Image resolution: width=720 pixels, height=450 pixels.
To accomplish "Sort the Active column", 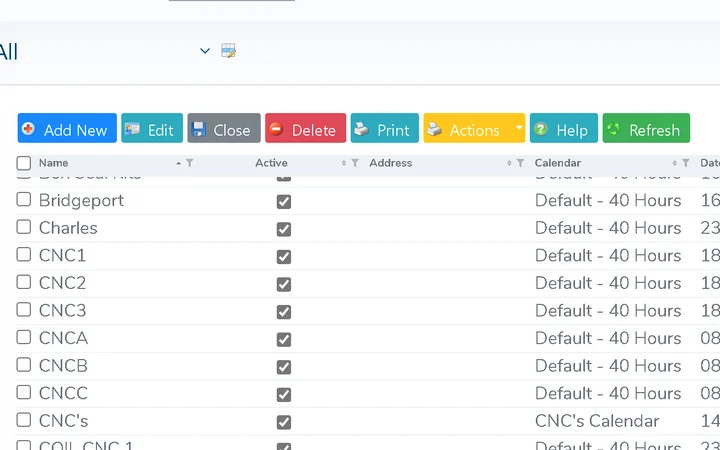I will point(344,163).
